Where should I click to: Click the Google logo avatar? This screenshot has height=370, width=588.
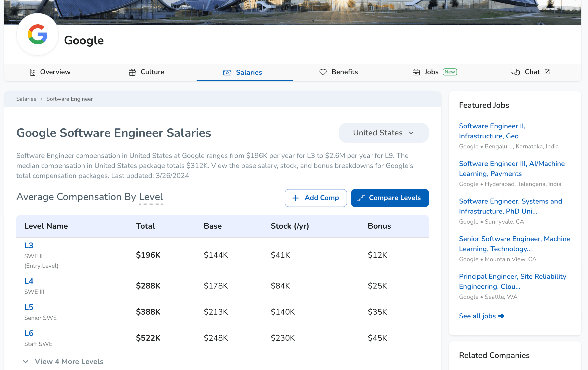[38, 34]
